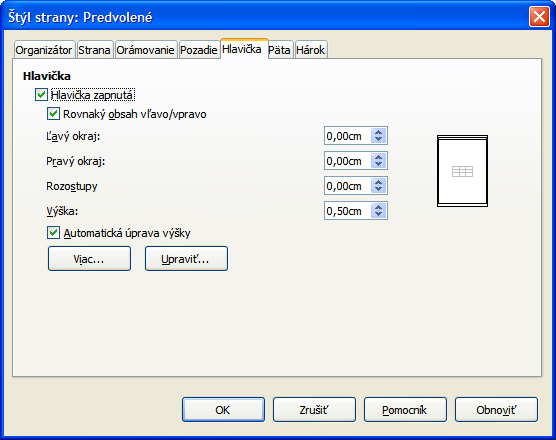The width and height of the screenshot is (556, 440).
Task: Increase Rozostupy with up arrow
Action: (379, 182)
